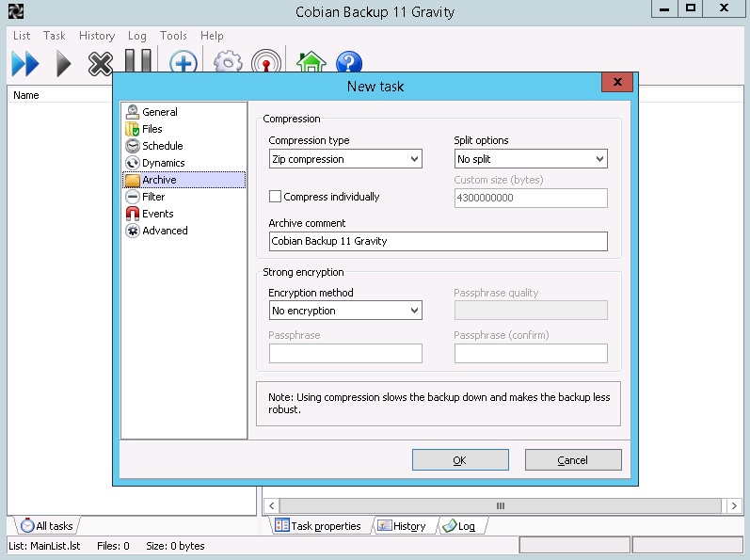Click the Archive comment text field
The image size is (750, 560).
tap(439, 241)
